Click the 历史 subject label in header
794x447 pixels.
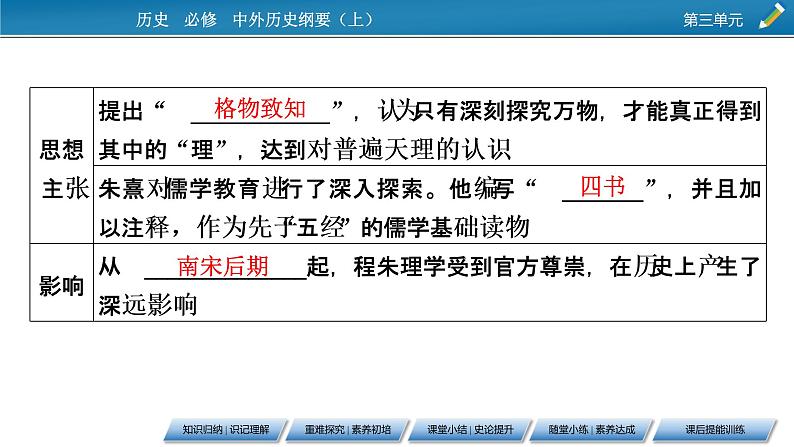pos(152,19)
